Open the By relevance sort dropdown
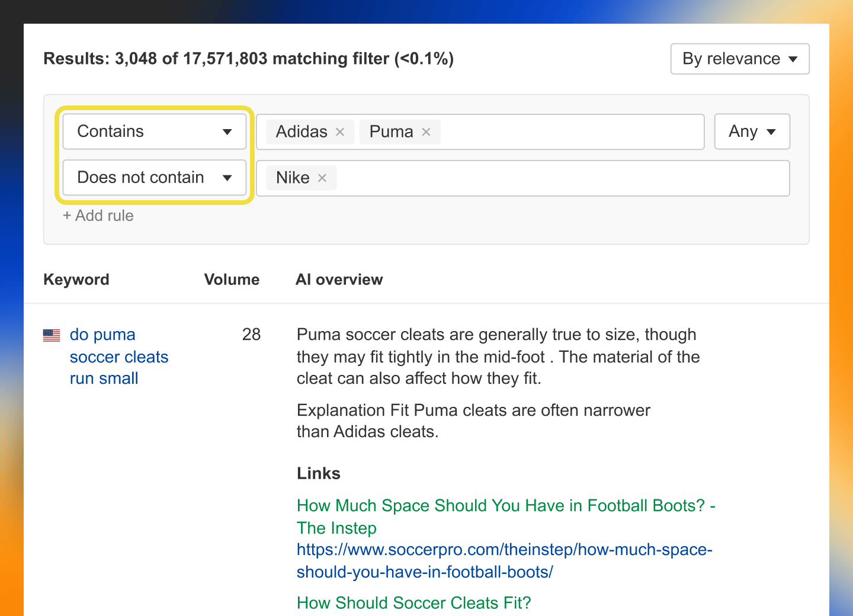853x616 pixels. (740, 59)
